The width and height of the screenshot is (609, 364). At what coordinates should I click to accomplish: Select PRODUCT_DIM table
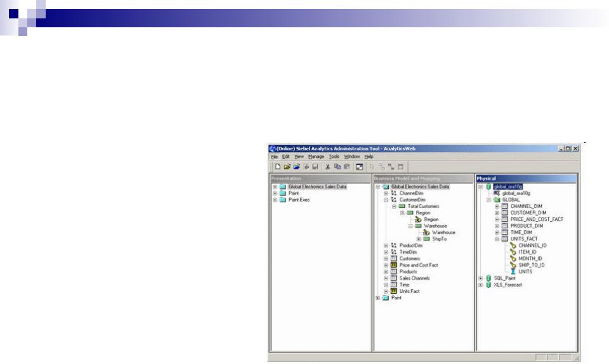527,226
